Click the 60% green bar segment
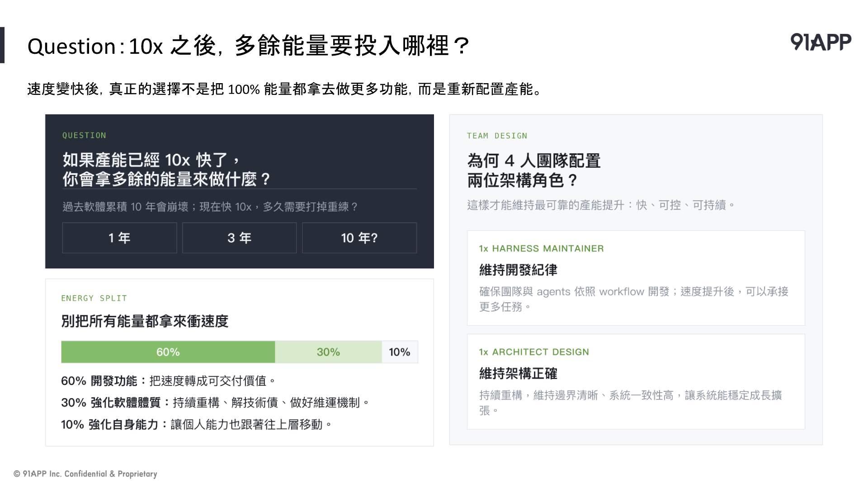The width and height of the screenshot is (868, 488). 168,352
